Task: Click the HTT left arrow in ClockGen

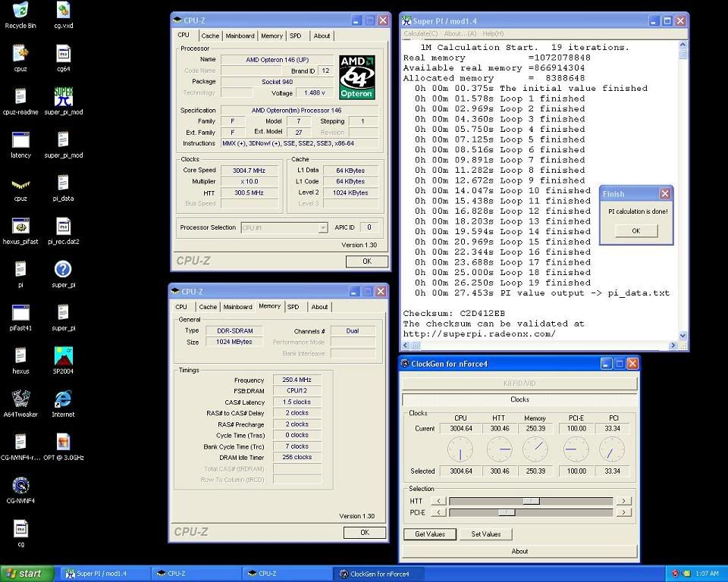Action: (x=439, y=501)
